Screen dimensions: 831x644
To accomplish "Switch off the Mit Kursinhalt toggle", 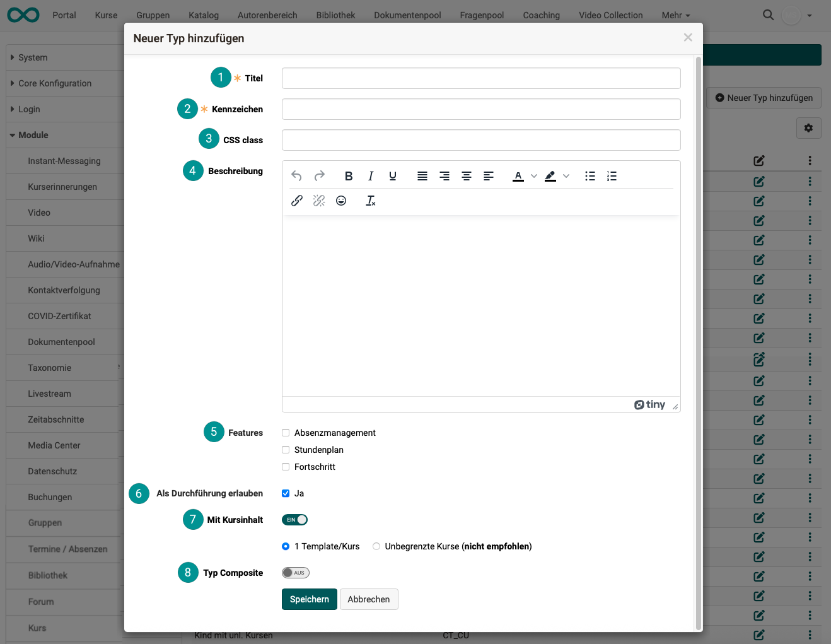I will pos(294,519).
